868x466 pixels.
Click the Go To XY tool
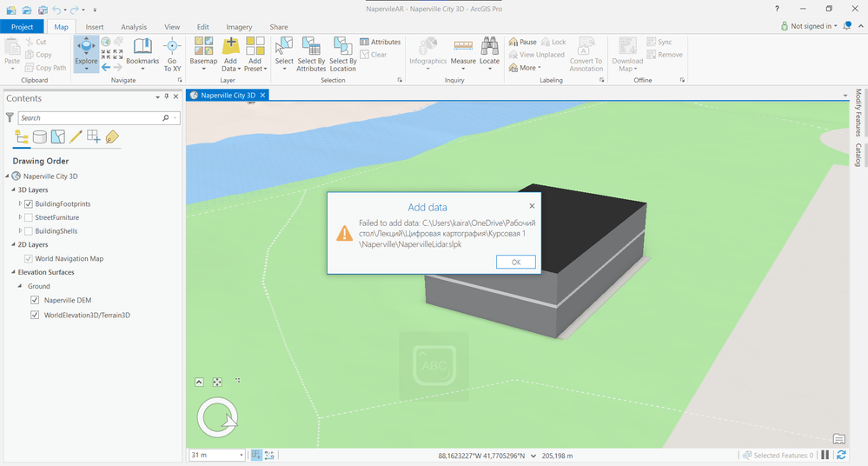tap(172, 54)
